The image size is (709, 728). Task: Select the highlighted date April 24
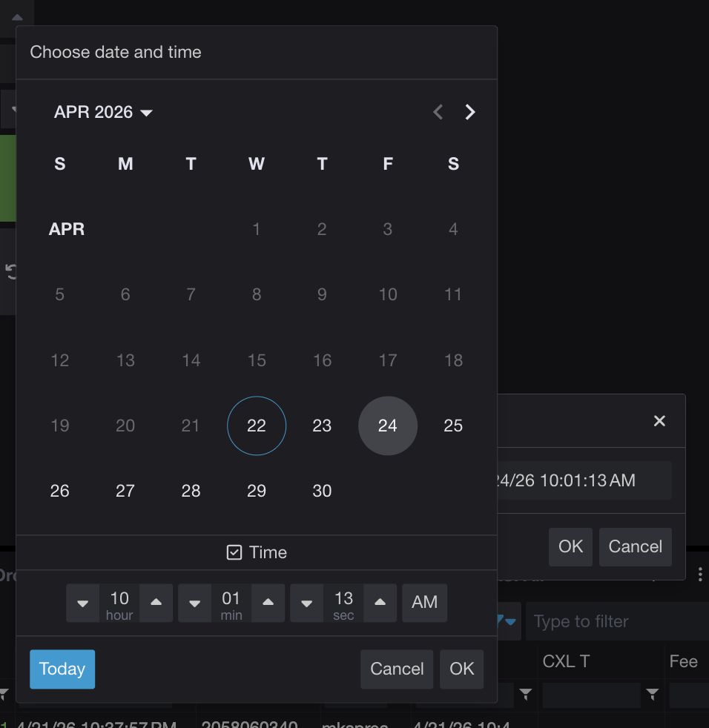[388, 426]
